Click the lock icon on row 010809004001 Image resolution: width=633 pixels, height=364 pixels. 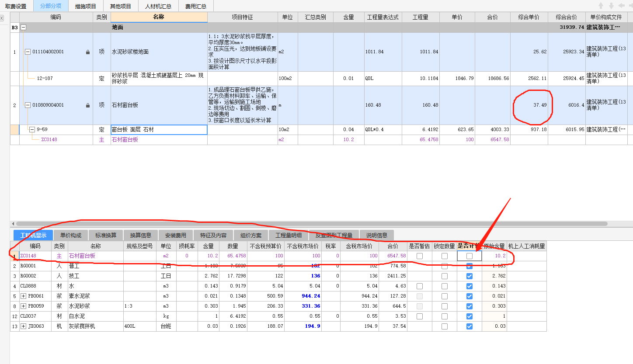(x=88, y=105)
